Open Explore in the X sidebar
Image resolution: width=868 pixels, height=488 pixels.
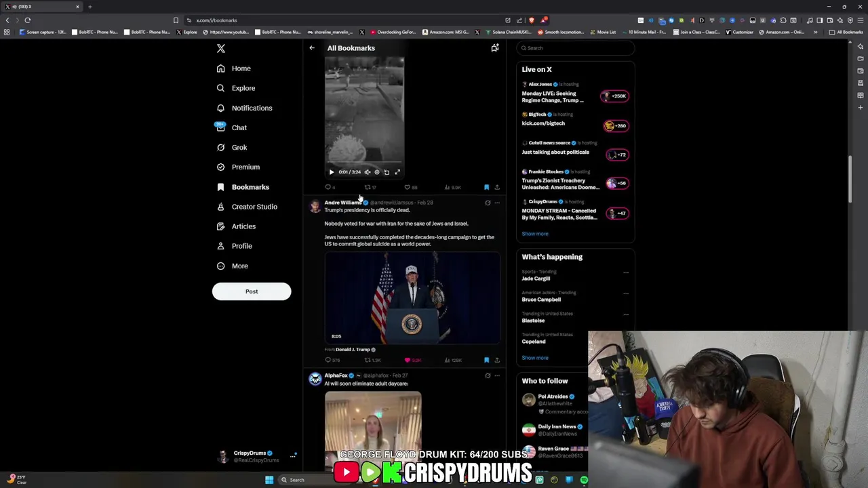click(235, 88)
